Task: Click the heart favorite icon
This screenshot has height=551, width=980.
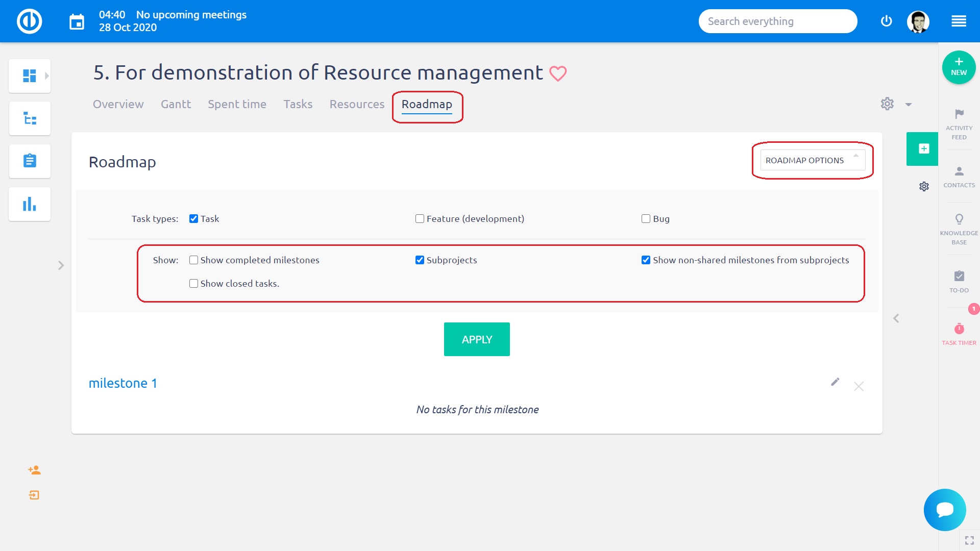Action: click(557, 73)
